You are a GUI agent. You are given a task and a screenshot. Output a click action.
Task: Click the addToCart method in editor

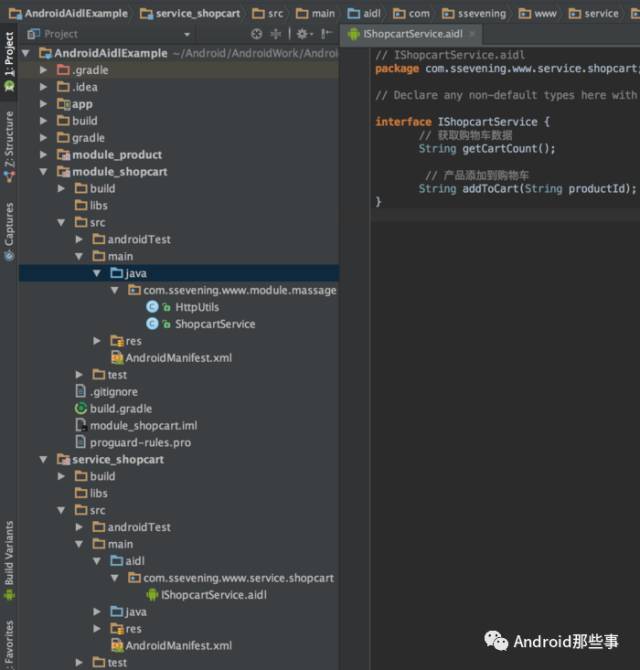[x=490, y=188]
